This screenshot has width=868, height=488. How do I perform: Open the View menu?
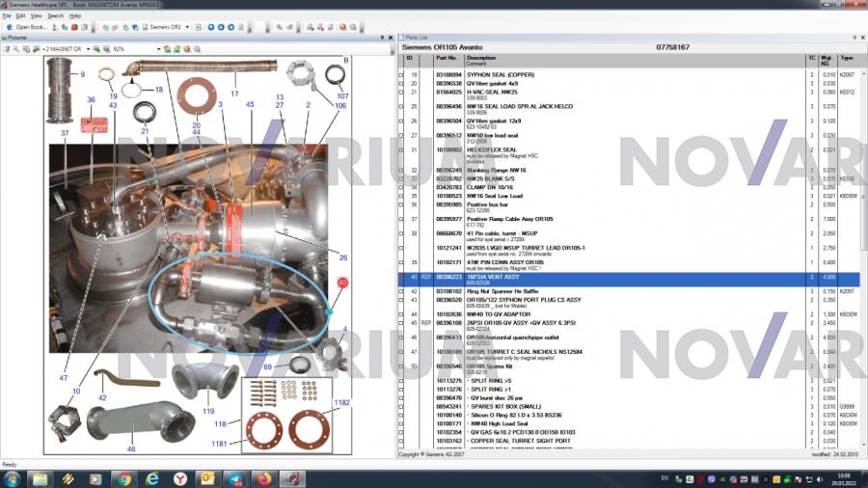tap(35, 16)
